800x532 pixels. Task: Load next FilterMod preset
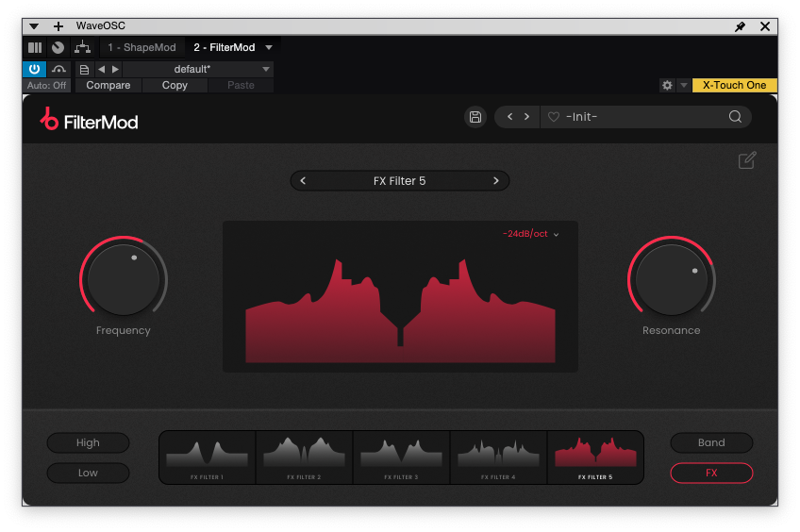coord(526,117)
